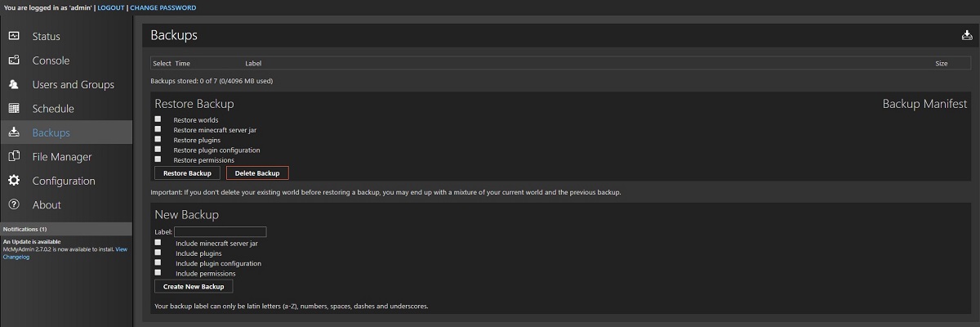
Task: Click the Delete Backup button
Action: [257, 173]
